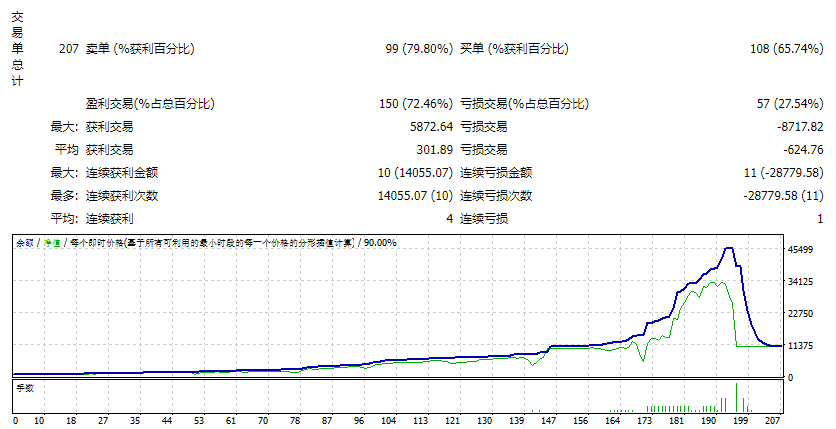Select the vertical 交易单总计 heading

pyautogui.click(x=18, y=49)
